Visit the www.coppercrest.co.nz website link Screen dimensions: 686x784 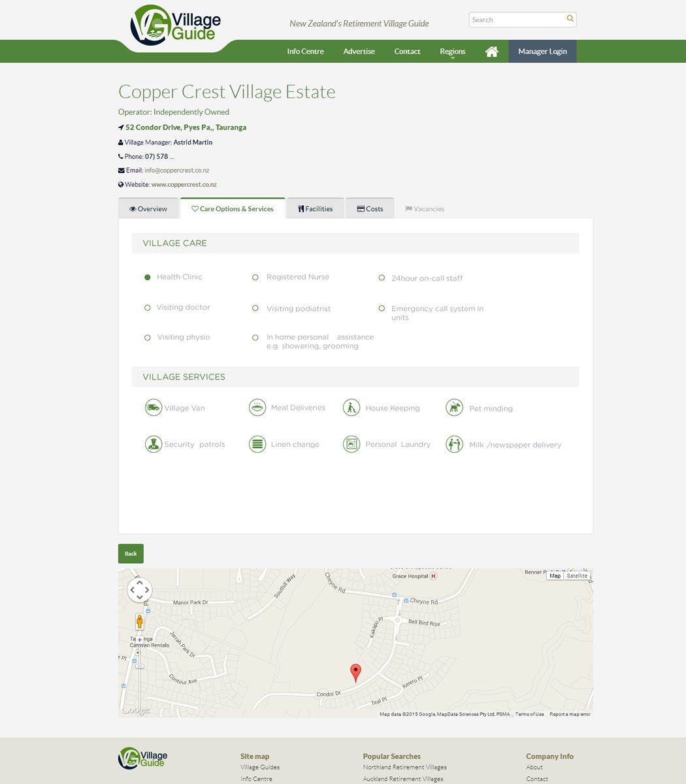(x=184, y=184)
